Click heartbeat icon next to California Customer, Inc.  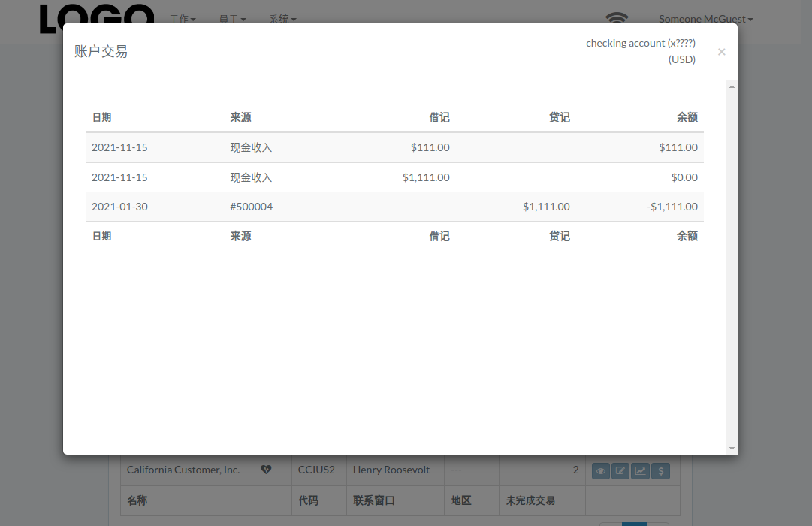tap(266, 470)
